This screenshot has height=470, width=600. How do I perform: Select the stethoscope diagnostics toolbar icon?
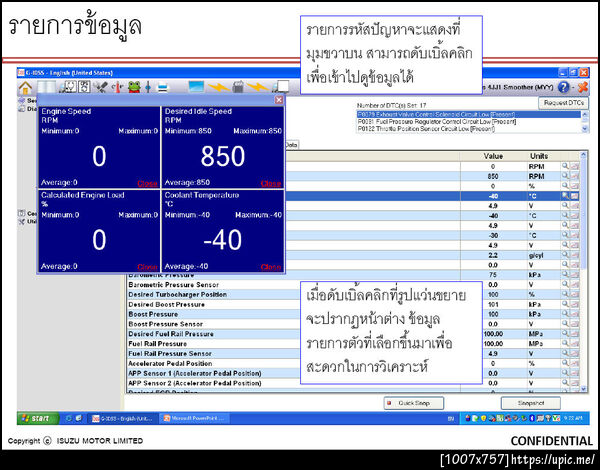[x=68, y=87]
